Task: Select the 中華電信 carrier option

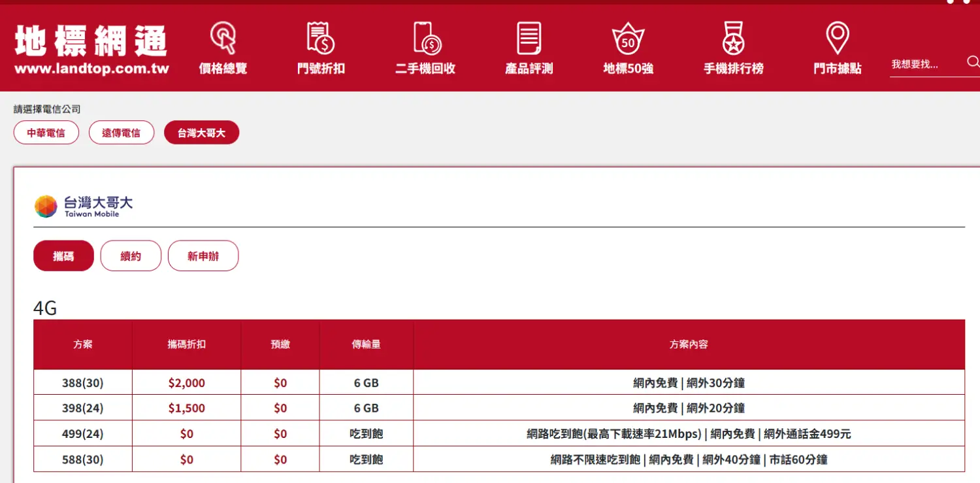Action: click(x=46, y=133)
